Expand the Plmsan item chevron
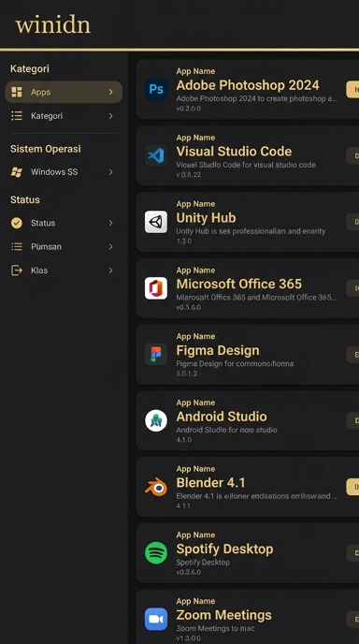Image resolution: width=359 pixels, height=644 pixels. pyautogui.click(x=110, y=246)
